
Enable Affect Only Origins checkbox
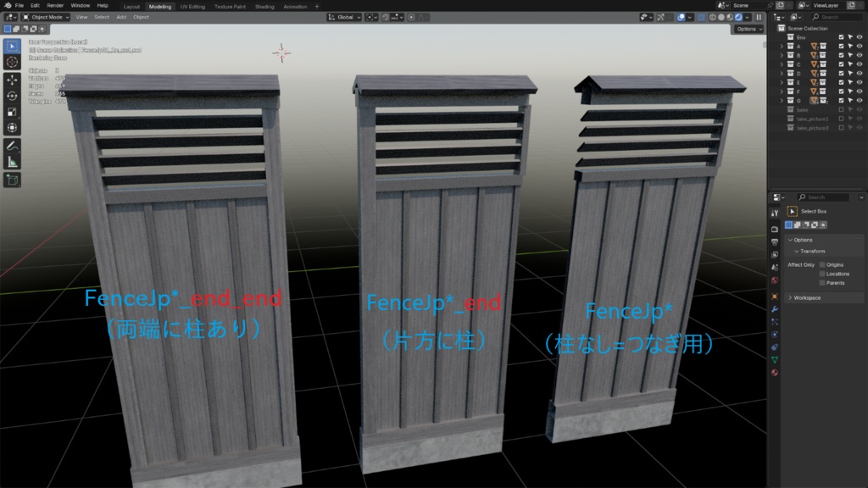click(x=822, y=265)
